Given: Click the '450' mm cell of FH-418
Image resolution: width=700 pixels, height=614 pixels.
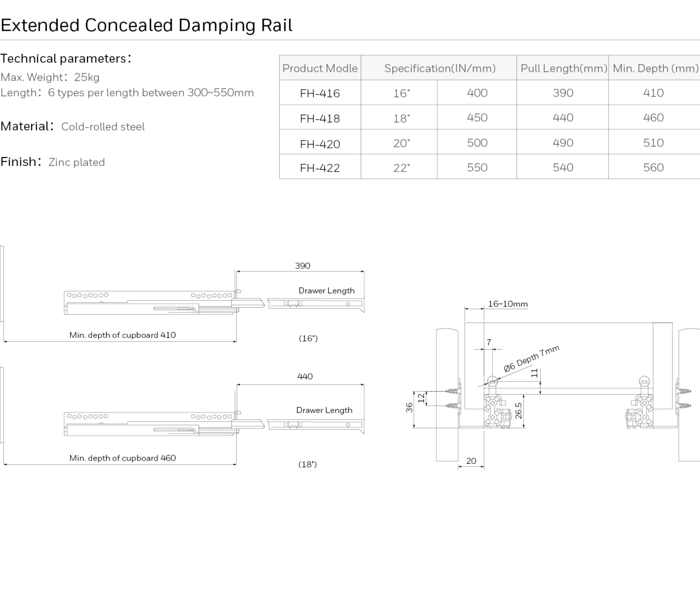Looking at the screenshot, I should point(477,118).
